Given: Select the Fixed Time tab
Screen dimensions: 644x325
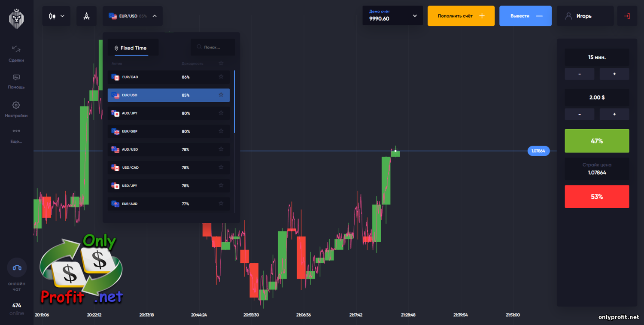Looking at the screenshot, I should [x=133, y=48].
